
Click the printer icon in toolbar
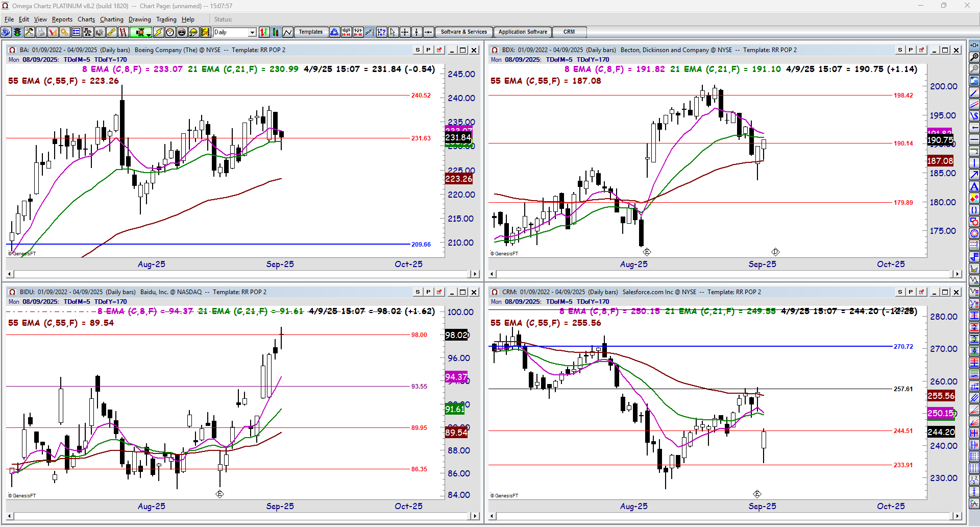[41, 32]
